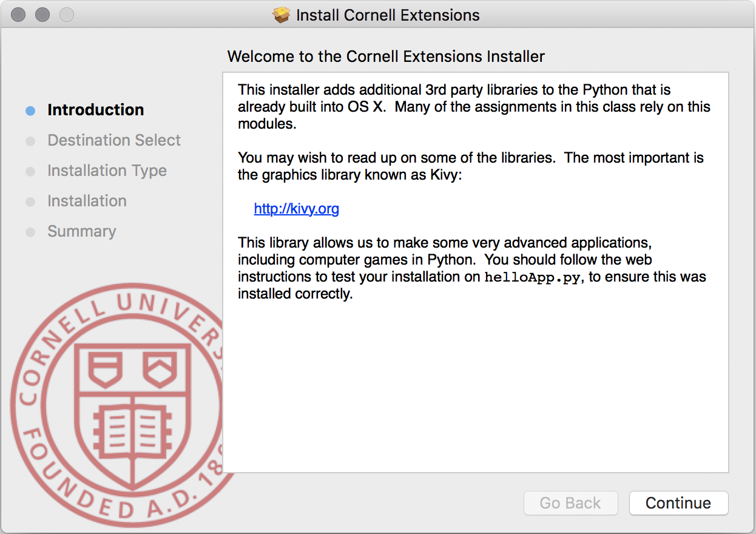
Task: Select the Installation Type step
Action: [107, 171]
